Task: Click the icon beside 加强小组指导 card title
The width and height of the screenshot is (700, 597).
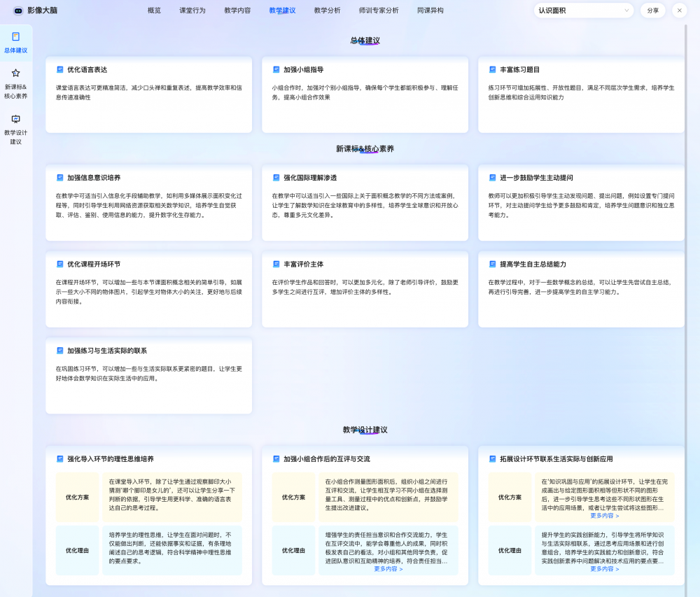Action: click(x=276, y=69)
